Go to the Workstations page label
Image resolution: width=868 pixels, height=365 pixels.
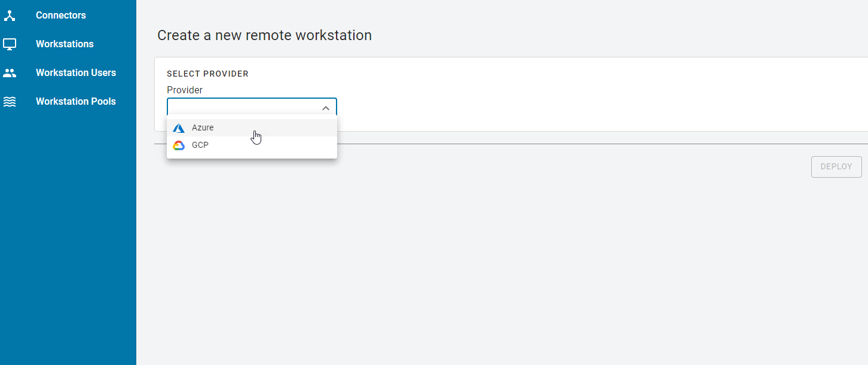click(65, 44)
